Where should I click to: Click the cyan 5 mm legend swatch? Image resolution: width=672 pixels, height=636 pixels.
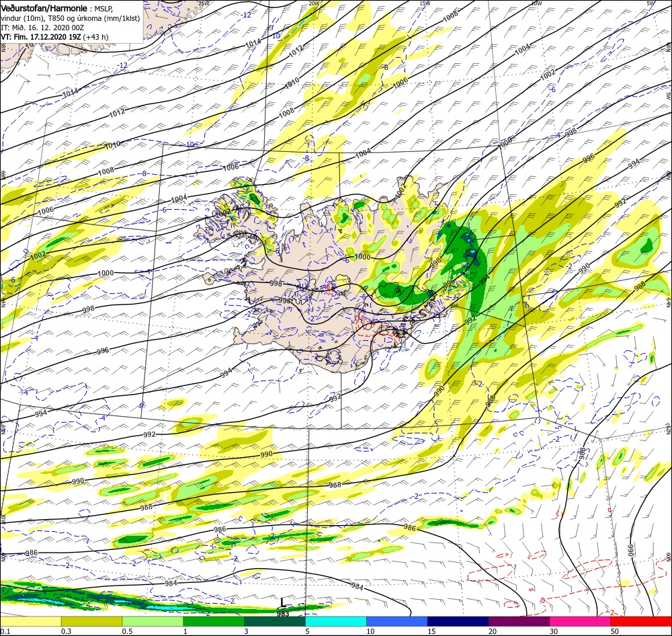pos(336,621)
